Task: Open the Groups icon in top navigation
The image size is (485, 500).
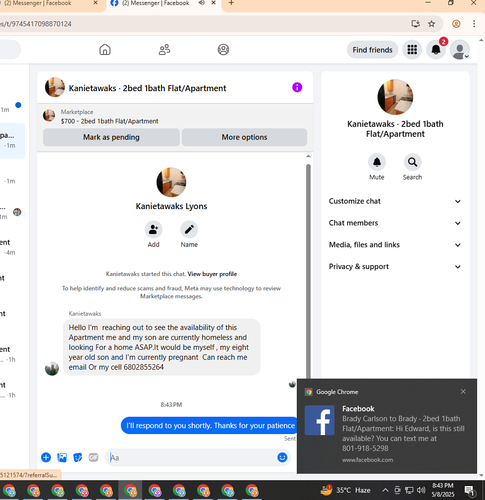Action: (223, 50)
